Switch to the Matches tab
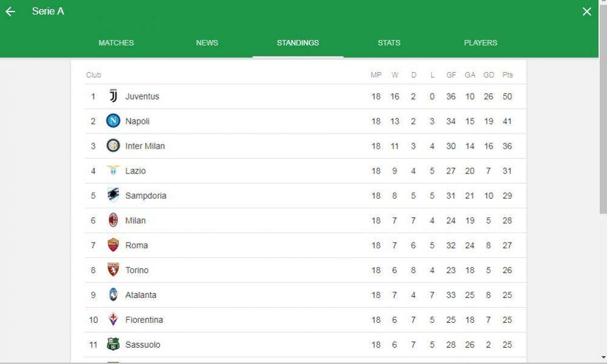The width and height of the screenshot is (607, 364). click(x=116, y=42)
